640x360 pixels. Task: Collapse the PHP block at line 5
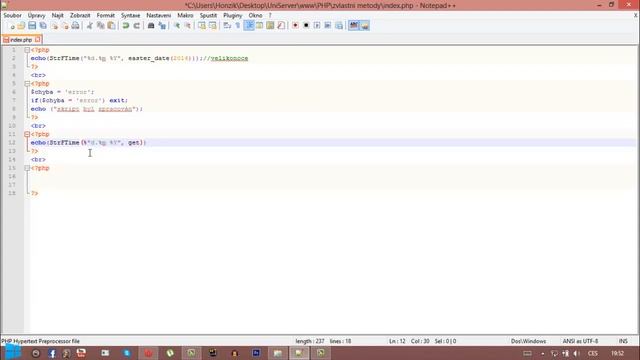coord(27,84)
